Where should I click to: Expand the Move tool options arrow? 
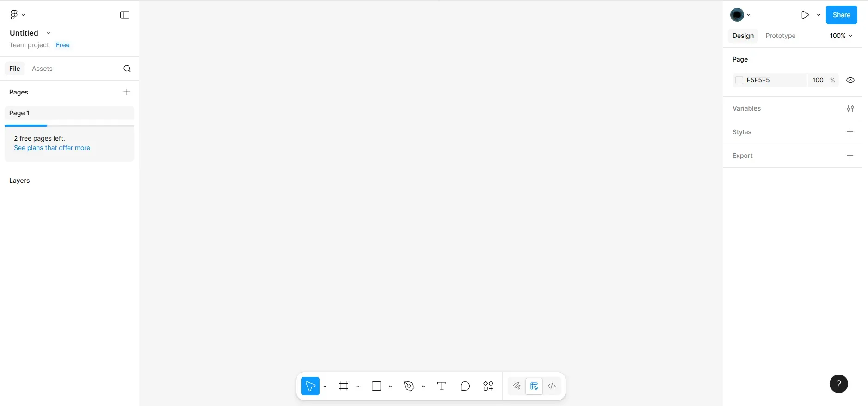point(325,387)
